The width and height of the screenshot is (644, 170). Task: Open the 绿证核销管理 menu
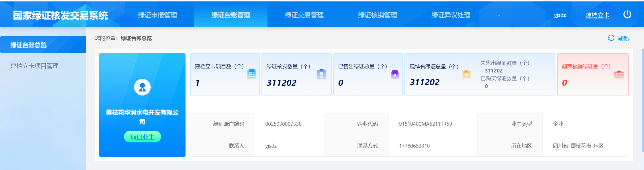tap(377, 15)
